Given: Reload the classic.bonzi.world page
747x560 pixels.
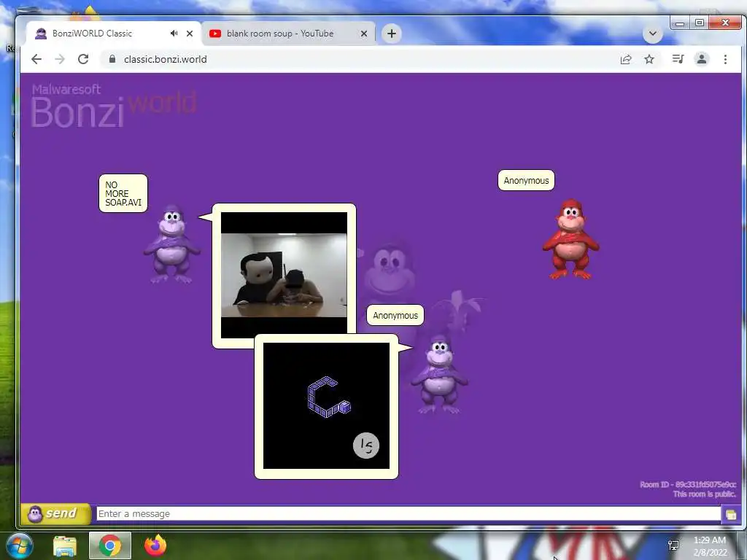Looking at the screenshot, I should 83,59.
